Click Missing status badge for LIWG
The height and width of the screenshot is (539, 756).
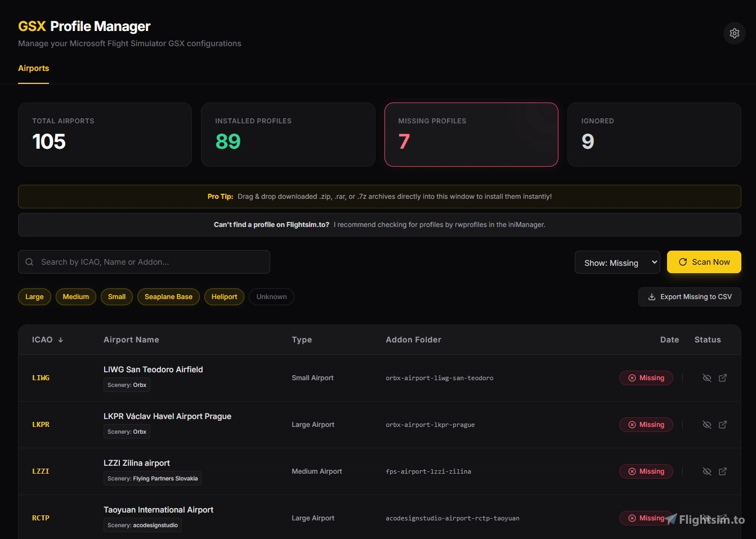(646, 378)
